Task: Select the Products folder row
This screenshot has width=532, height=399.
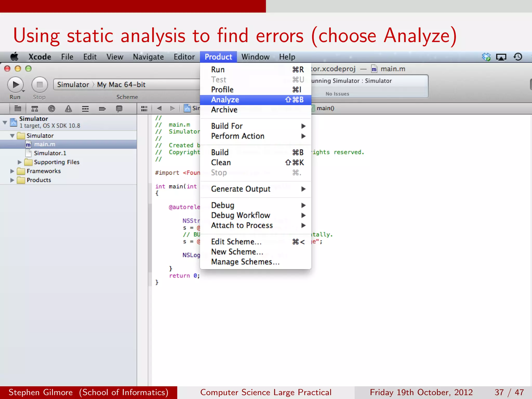Action: 68,180
